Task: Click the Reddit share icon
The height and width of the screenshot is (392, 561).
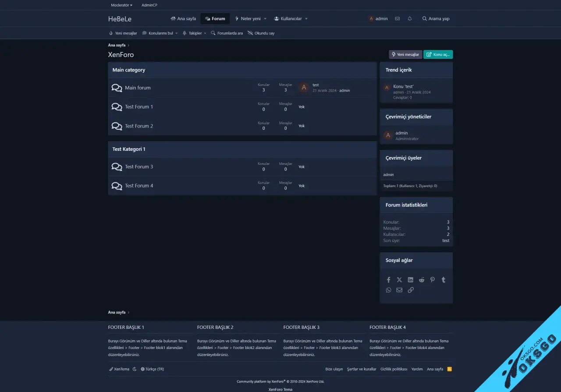Action: pos(422,280)
